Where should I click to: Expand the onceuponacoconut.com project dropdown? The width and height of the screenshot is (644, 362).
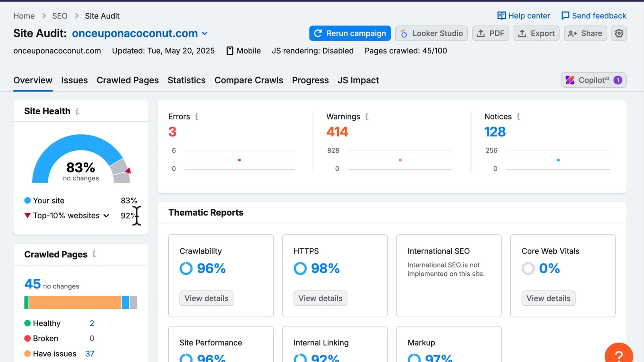click(204, 33)
